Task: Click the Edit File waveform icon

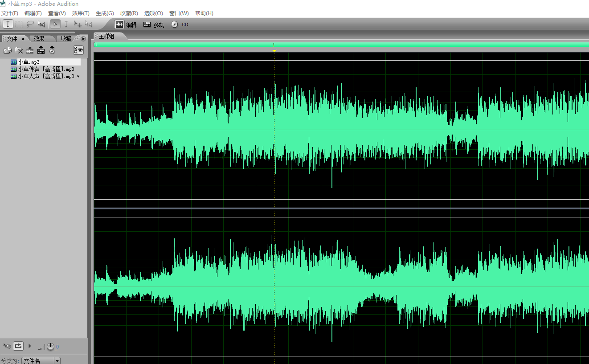Action: tap(30, 50)
